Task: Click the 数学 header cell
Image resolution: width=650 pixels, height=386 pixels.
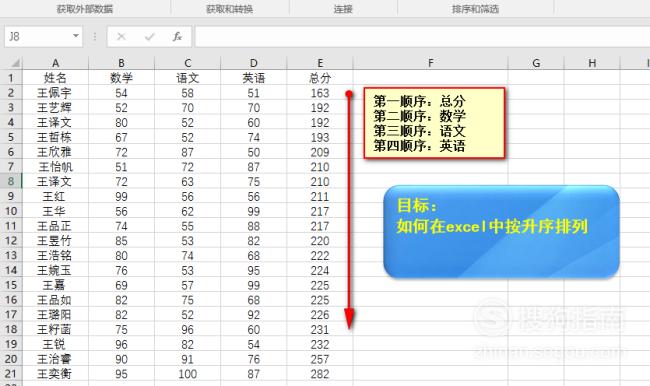Action: (x=121, y=78)
